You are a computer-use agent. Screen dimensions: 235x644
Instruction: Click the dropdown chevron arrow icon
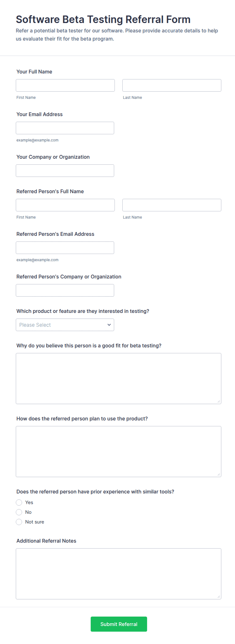109,325
